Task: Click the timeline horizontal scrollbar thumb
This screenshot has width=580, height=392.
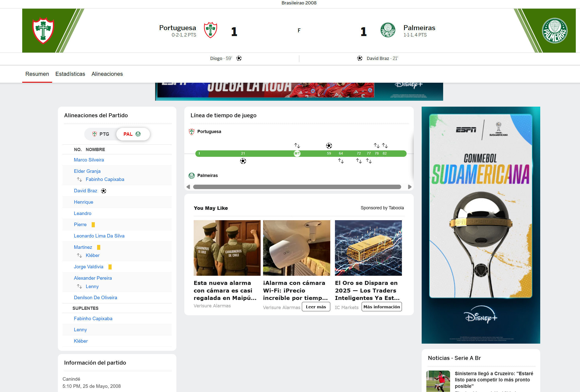Action: click(x=297, y=187)
